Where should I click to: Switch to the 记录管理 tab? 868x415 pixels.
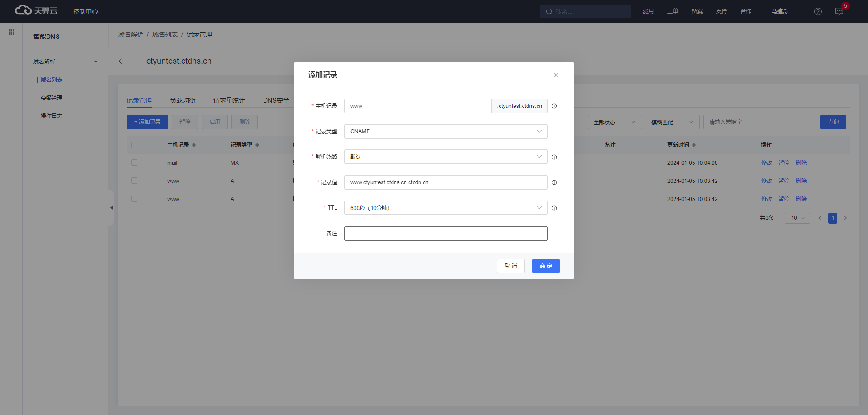coord(139,100)
